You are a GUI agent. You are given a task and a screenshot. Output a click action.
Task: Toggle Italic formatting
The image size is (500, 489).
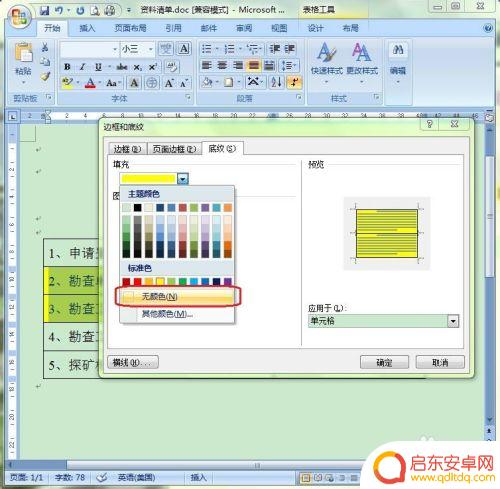[82, 67]
